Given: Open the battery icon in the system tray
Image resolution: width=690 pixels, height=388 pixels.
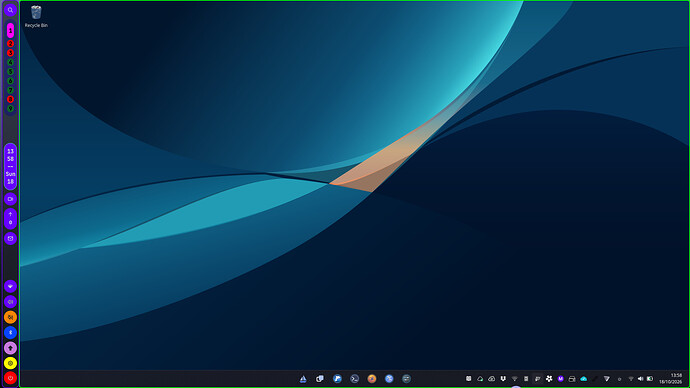Looking at the screenshot, I should coord(650,379).
